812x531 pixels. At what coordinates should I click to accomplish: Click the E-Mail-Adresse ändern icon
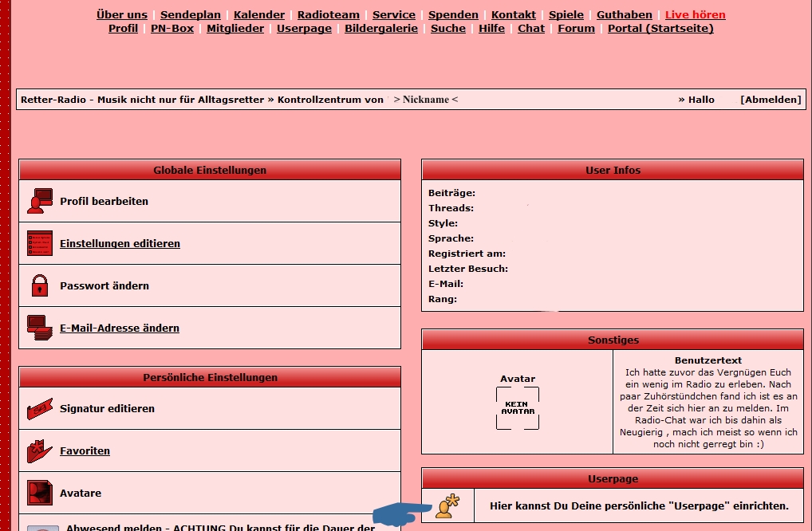(39, 328)
